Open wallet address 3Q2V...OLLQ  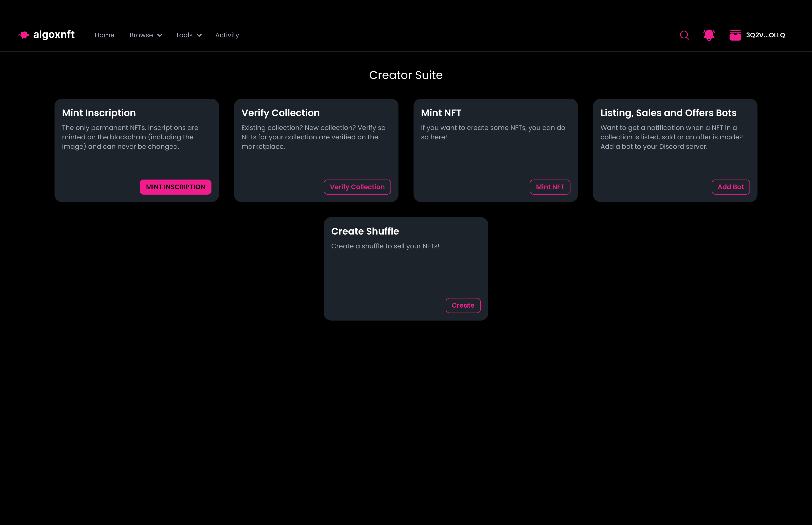click(765, 35)
